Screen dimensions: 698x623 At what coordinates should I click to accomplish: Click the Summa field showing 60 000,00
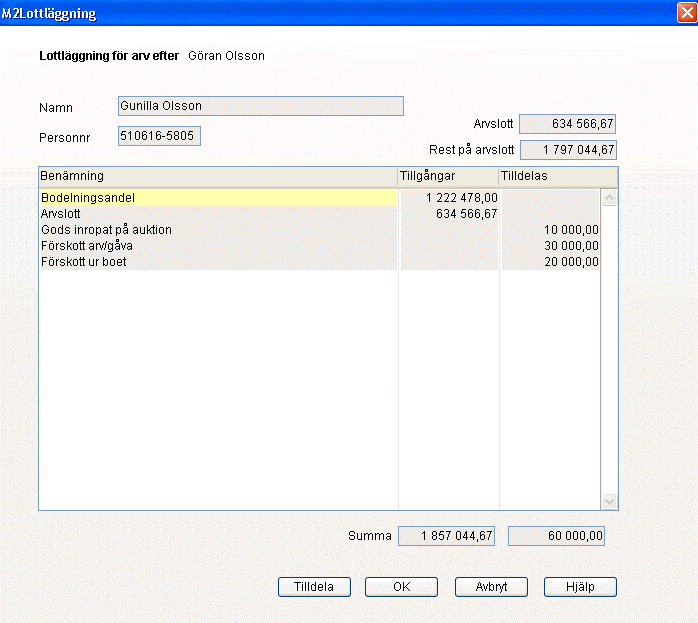556,536
